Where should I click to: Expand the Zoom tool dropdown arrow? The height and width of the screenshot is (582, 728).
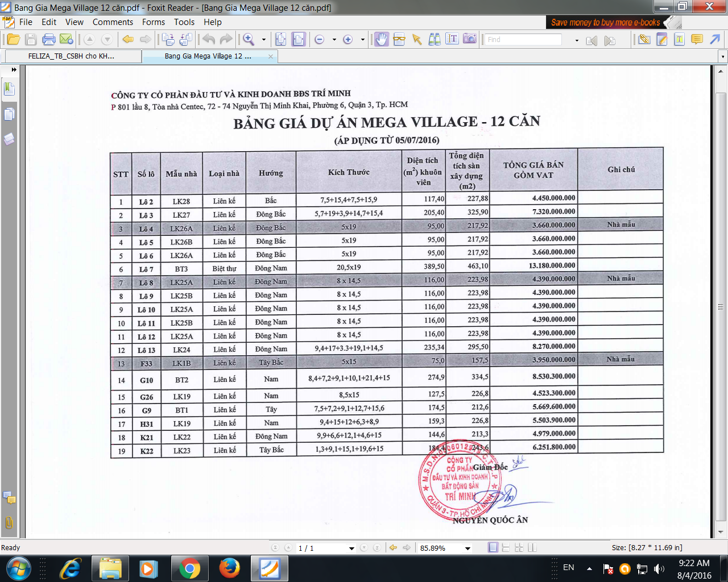(263, 40)
